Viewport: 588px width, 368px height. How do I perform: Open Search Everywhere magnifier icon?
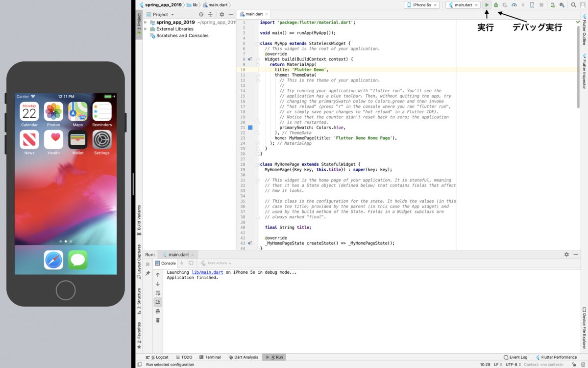[x=573, y=5]
